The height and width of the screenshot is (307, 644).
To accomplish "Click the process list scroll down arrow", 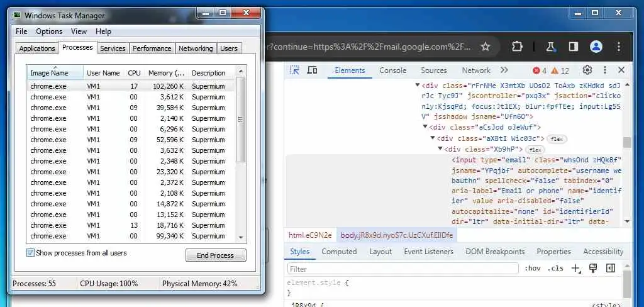I will point(241,238).
